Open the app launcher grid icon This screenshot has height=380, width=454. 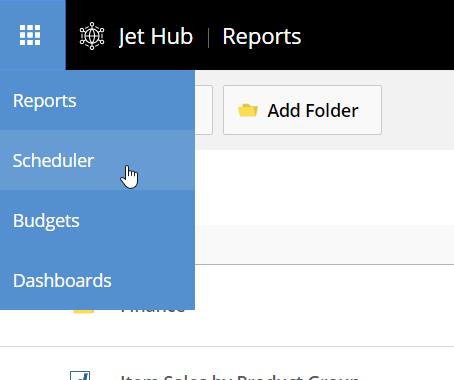point(30,35)
